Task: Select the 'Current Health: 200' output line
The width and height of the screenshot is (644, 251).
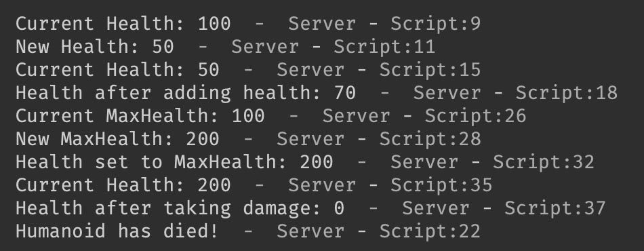Action: pyautogui.click(x=123, y=185)
